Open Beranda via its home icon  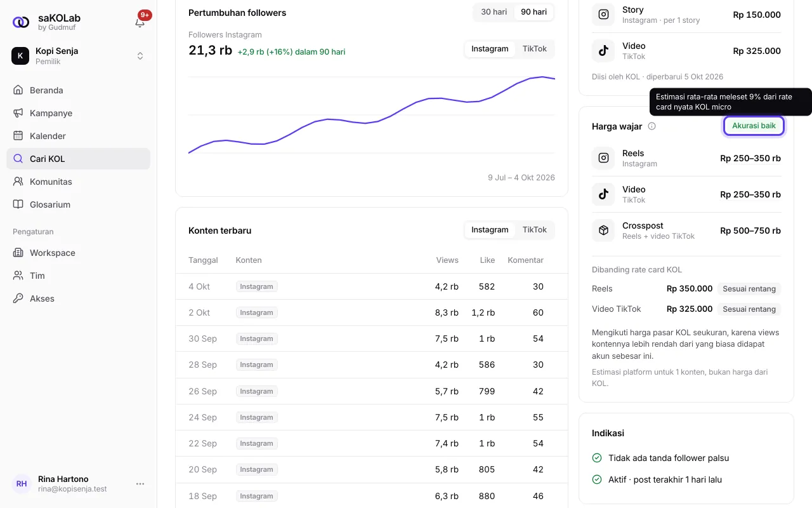18,90
